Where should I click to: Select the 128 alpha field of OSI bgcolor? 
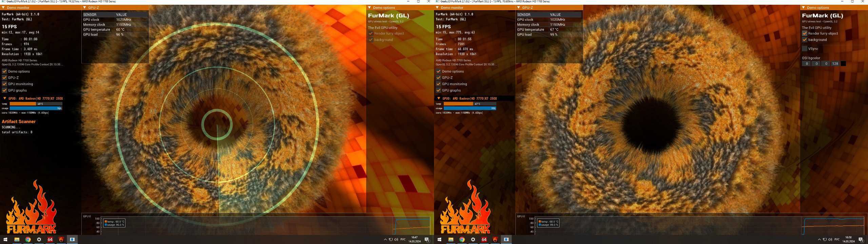[835, 64]
